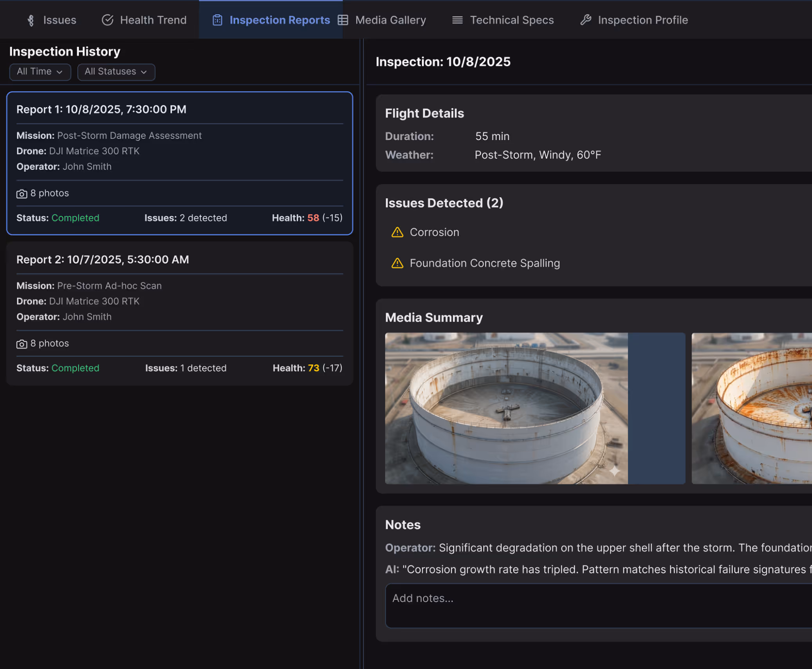Viewport: 812px width, 669px height.
Task: Click Operator 'John Smith' in Report 2
Action: (x=87, y=317)
